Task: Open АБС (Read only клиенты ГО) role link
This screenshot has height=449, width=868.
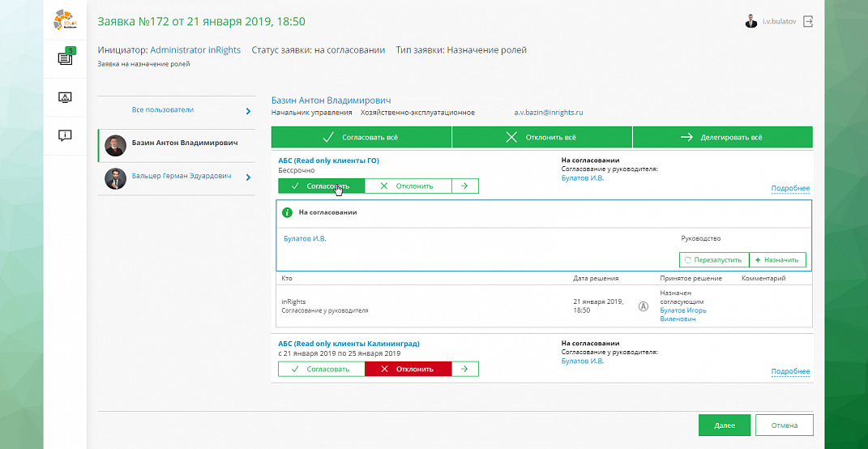Action: (x=328, y=160)
